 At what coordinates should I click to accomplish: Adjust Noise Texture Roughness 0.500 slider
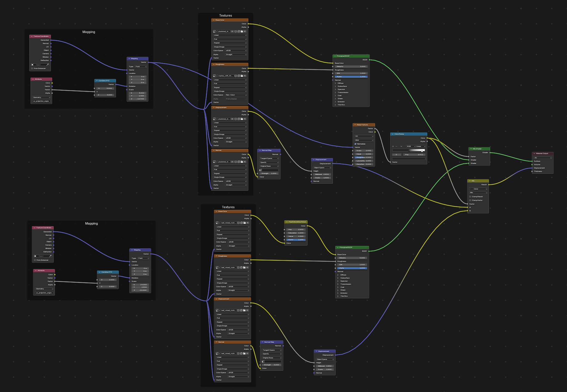click(x=364, y=157)
